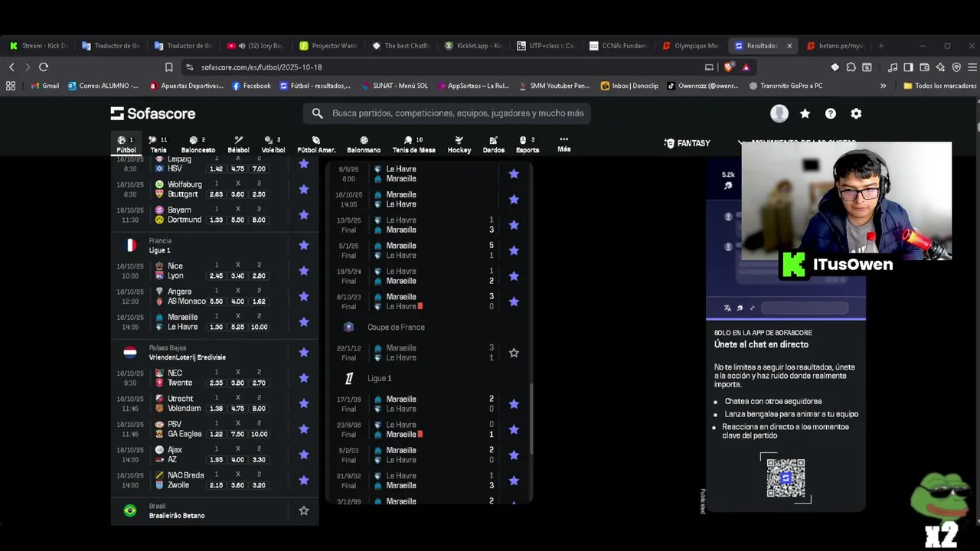Open Brave shields lion icon

pyautogui.click(x=730, y=67)
